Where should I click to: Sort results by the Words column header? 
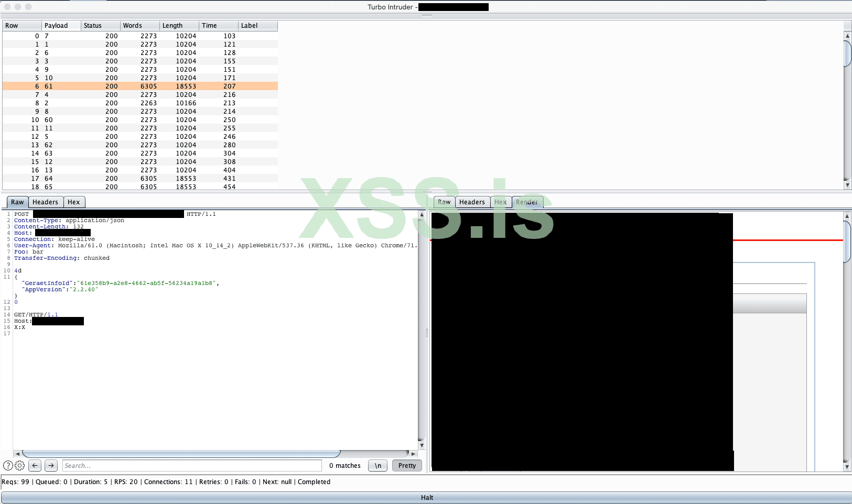(x=140, y=26)
